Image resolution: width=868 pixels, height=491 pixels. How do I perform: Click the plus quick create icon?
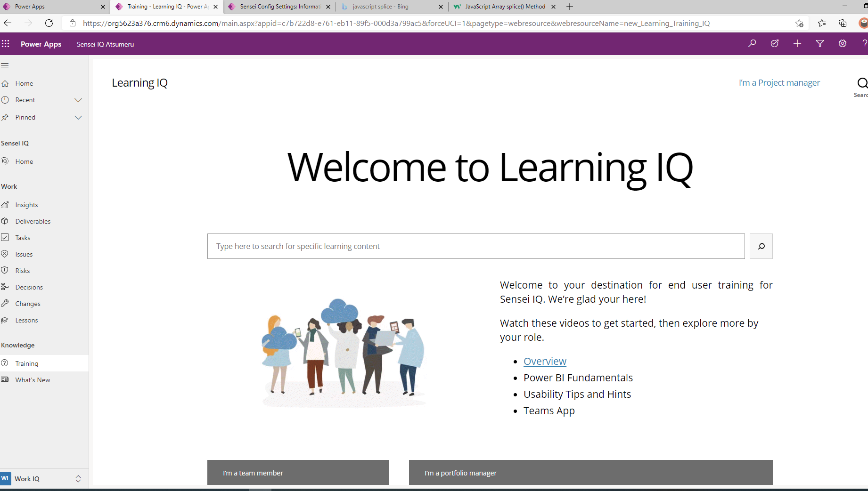pyautogui.click(x=797, y=44)
